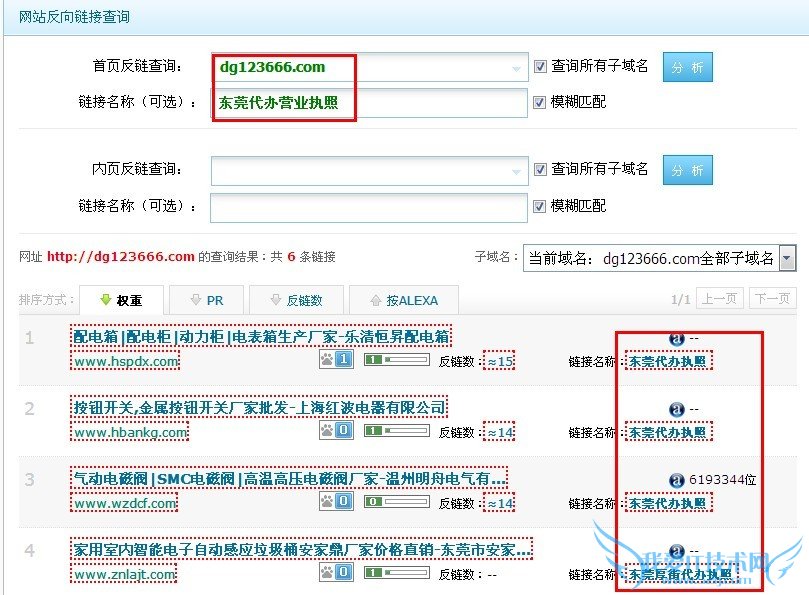Open URL www.hbankg.com
This screenshot has width=809, height=595.
tap(130, 431)
